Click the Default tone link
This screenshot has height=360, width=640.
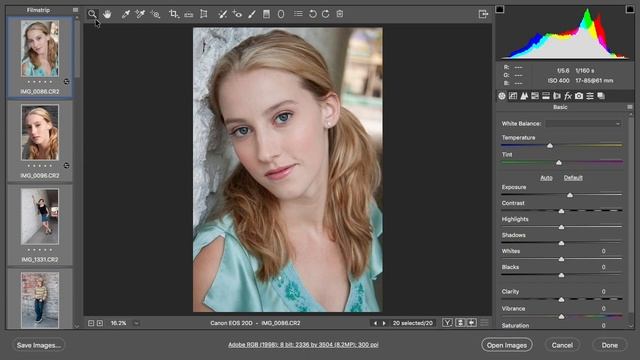[x=573, y=178]
